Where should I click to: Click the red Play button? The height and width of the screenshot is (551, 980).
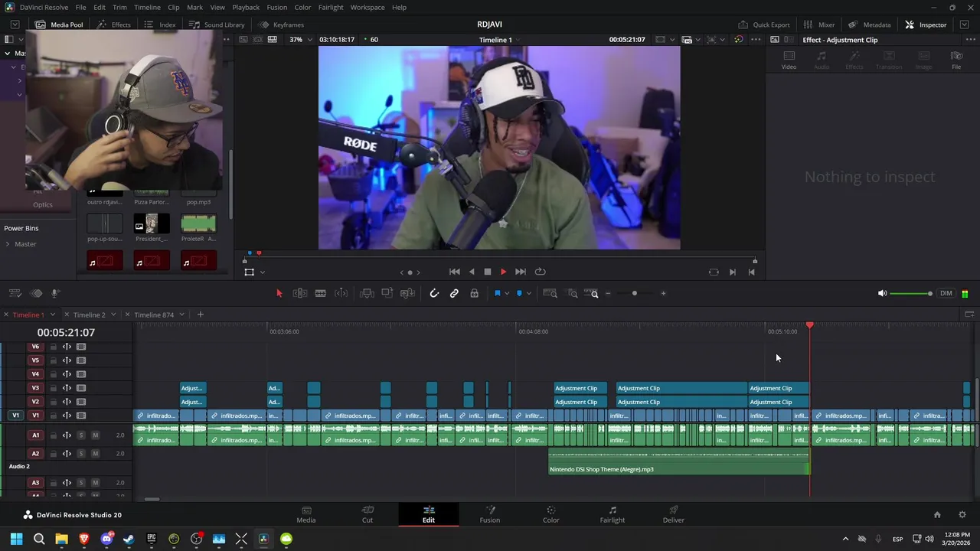coord(503,272)
